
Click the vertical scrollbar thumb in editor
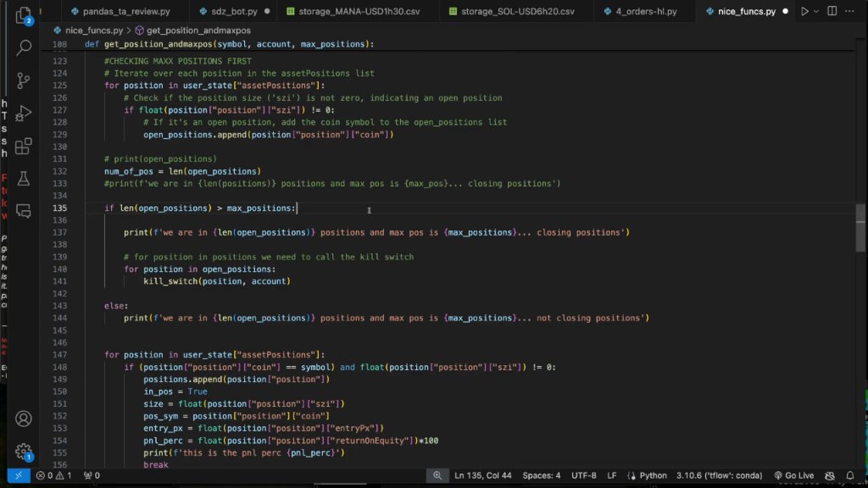860,228
